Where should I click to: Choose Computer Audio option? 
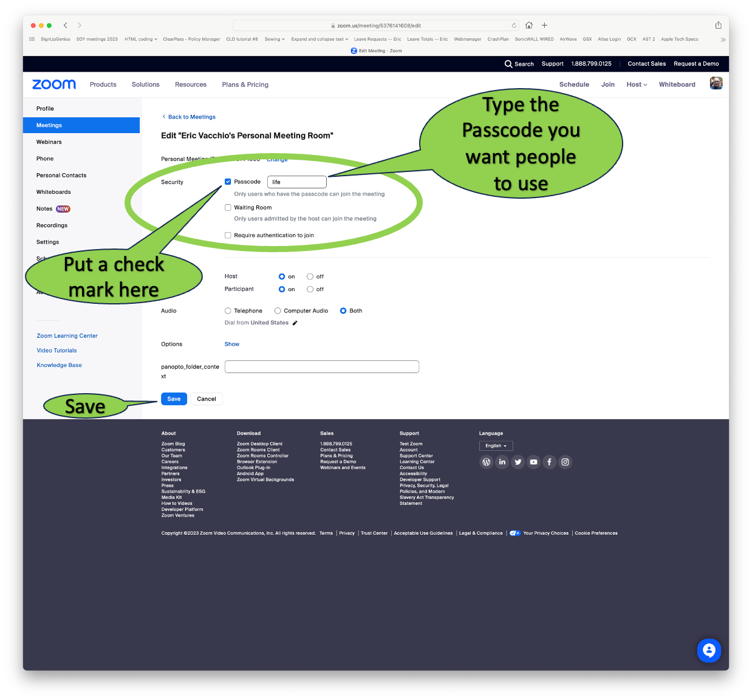[278, 311]
